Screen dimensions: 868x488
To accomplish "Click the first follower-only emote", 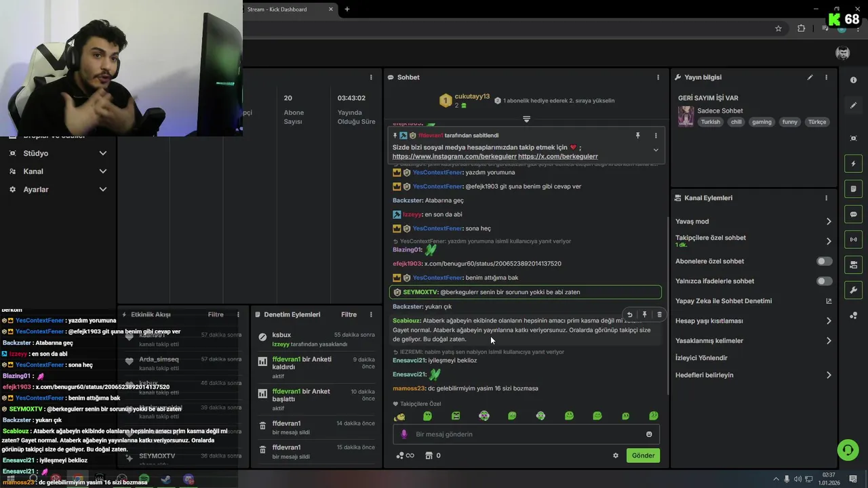I will click(x=399, y=416).
